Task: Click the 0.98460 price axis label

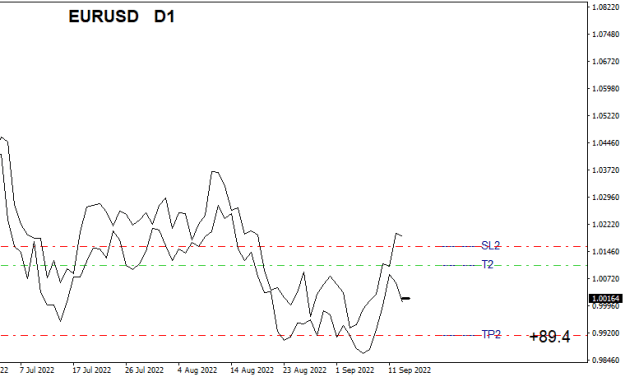Action: pyautogui.click(x=606, y=360)
